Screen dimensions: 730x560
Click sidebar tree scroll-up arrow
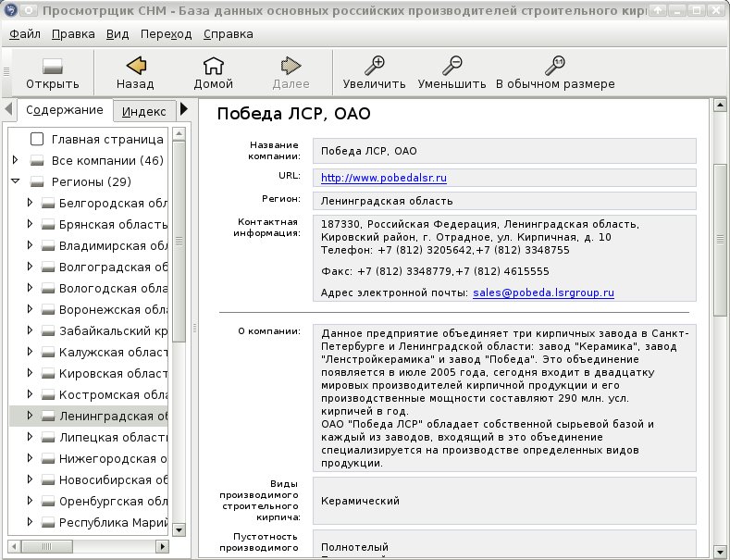pos(179,133)
